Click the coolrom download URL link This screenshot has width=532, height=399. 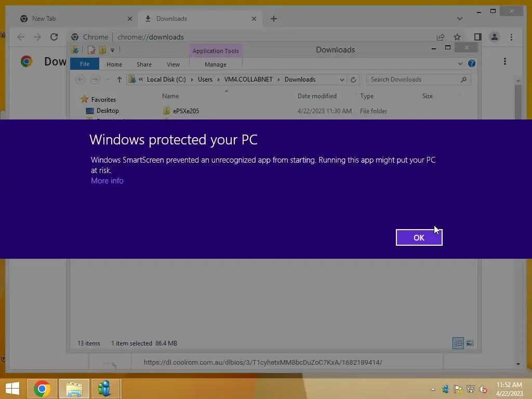click(262, 362)
